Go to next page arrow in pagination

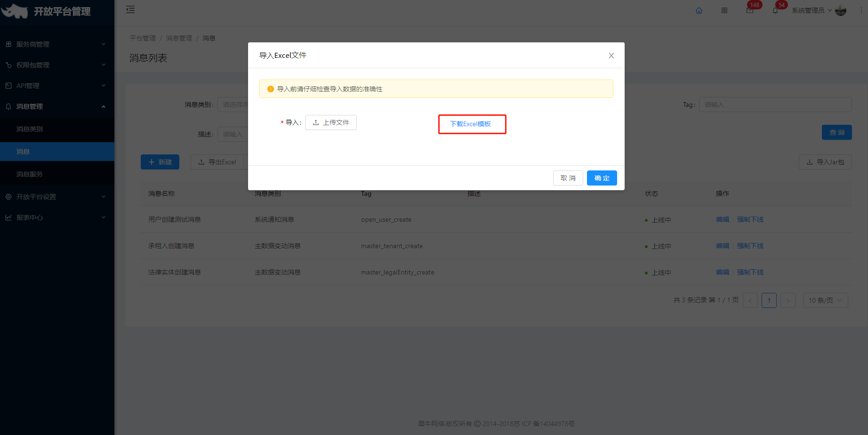point(788,300)
